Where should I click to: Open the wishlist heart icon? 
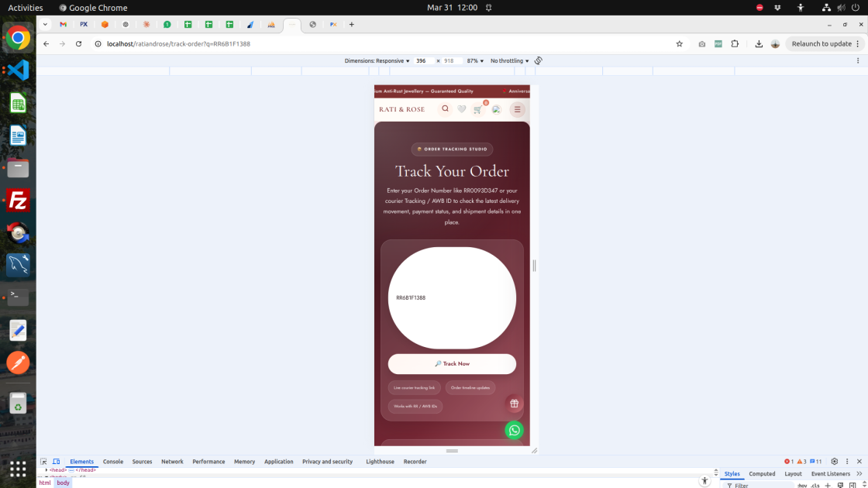pyautogui.click(x=462, y=109)
